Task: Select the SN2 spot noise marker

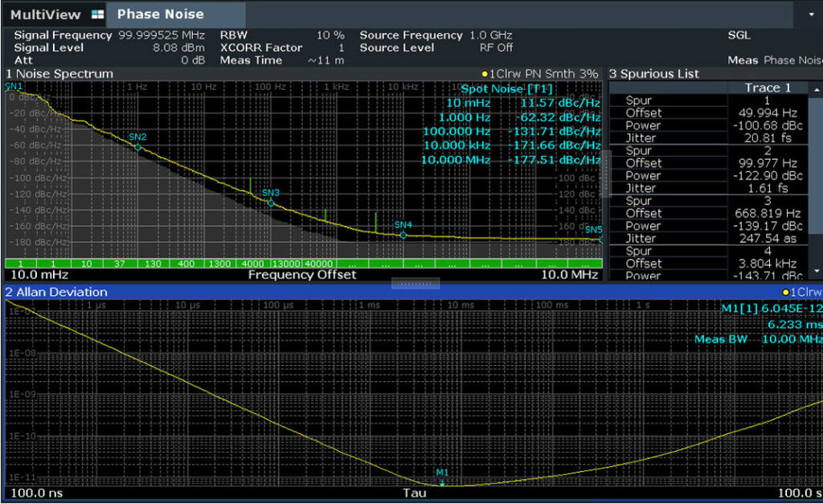Action: click(137, 148)
